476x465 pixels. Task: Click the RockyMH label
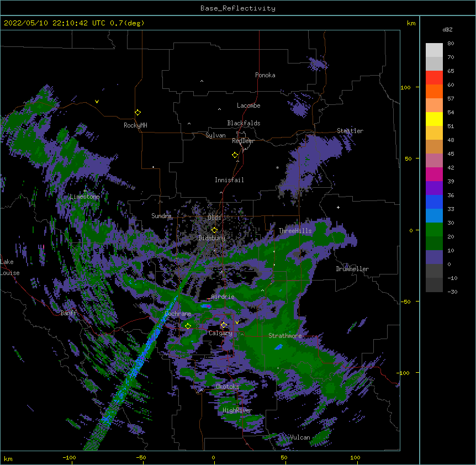point(135,125)
